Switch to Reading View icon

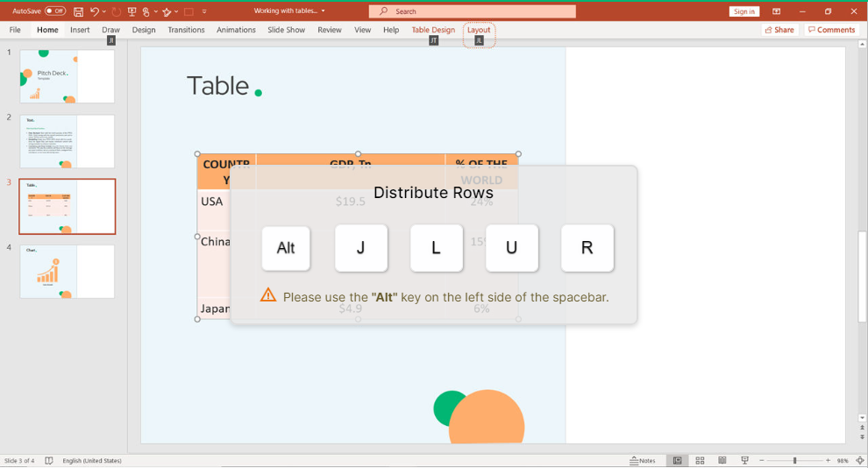(x=722, y=460)
